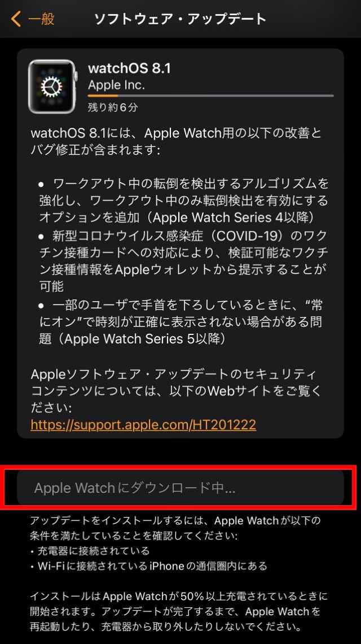
Task: Tap the orange back chevron arrow
Action: pyautogui.click(x=16, y=19)
